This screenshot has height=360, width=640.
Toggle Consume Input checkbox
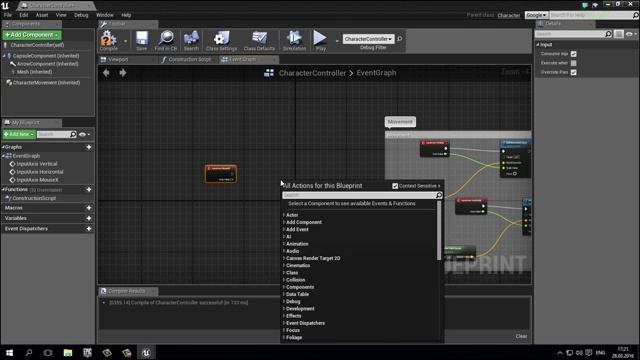click(573, 54)
